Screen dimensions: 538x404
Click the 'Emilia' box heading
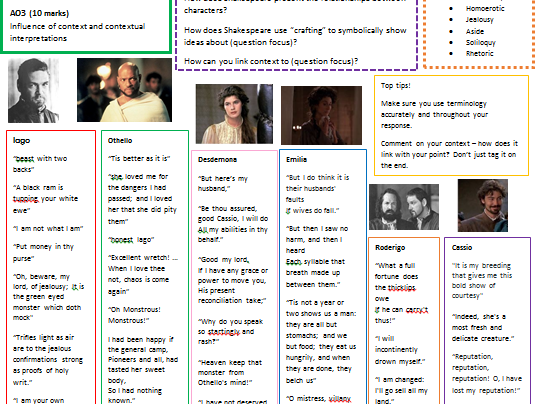(x=296, y=160)
